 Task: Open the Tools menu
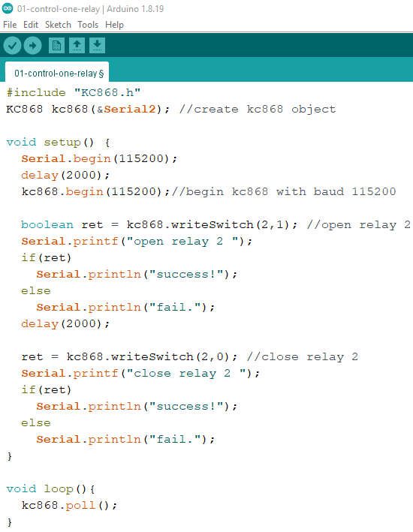[88, 25]
